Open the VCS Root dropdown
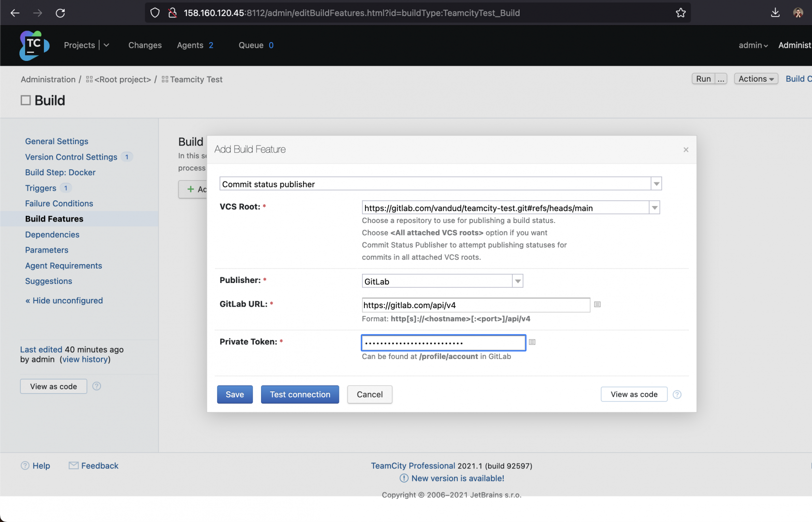Screen dimensions: 812x522 point(654,208)
